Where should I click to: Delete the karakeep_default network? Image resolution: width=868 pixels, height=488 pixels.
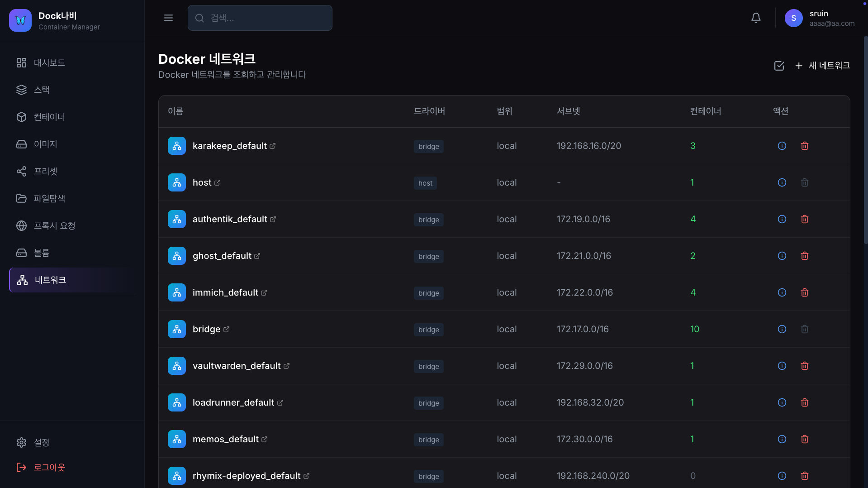805,146
